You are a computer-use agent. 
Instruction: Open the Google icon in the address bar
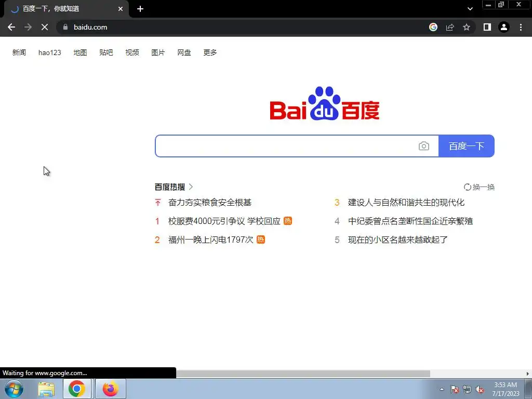click(x=433, y=27)
